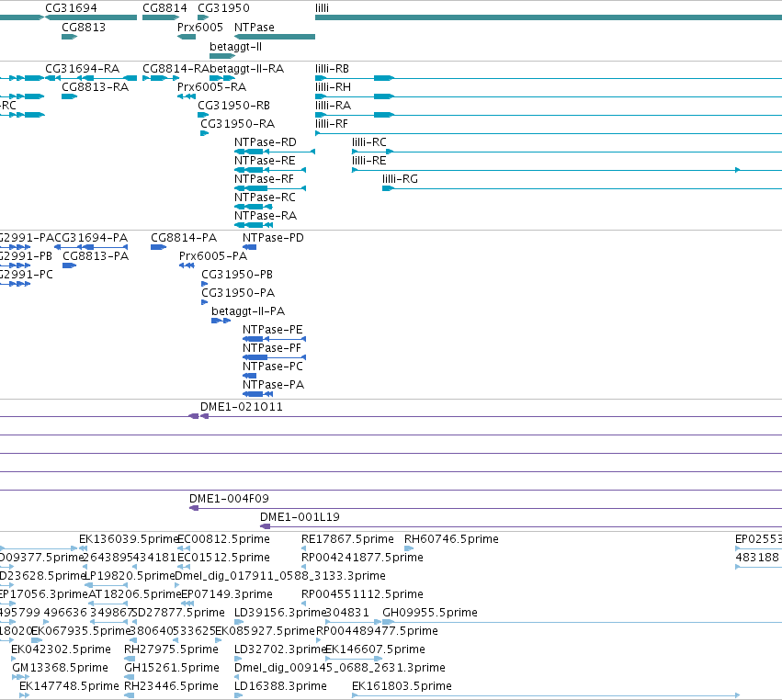This screenshot has height=700, width=782.
Task: Click transcript CG8813-RA label
Action: pyautogui.click(x=96, y=86)
